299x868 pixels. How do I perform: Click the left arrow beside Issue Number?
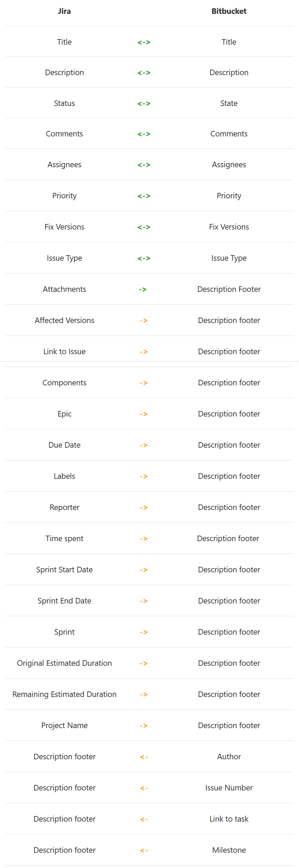pyautogui.click(x=144, y=788)
